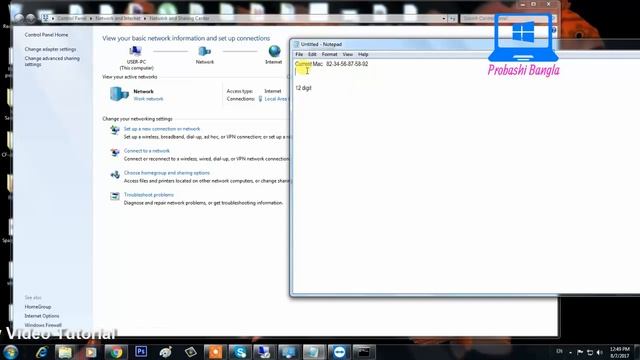Open Internet Options under See also
This screenshot has height=360, width=640.
[42, 316]
